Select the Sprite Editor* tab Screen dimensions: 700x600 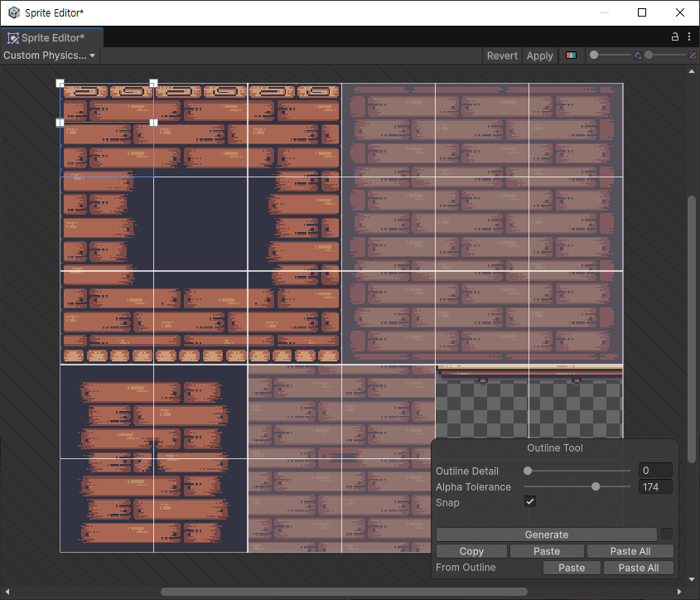(52, 38)
